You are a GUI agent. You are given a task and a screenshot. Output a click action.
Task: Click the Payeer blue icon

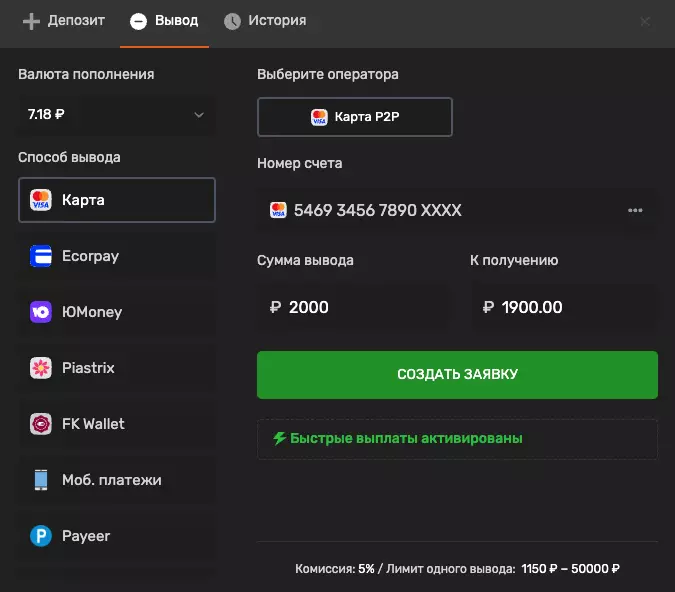(x=41, y=536)
